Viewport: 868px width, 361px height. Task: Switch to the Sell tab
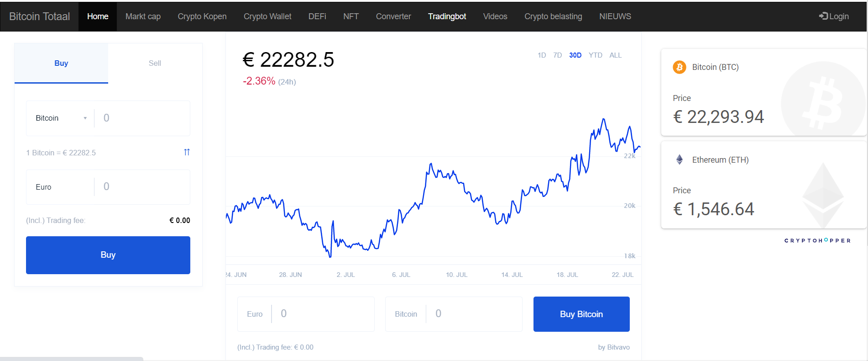click(155, 63)
